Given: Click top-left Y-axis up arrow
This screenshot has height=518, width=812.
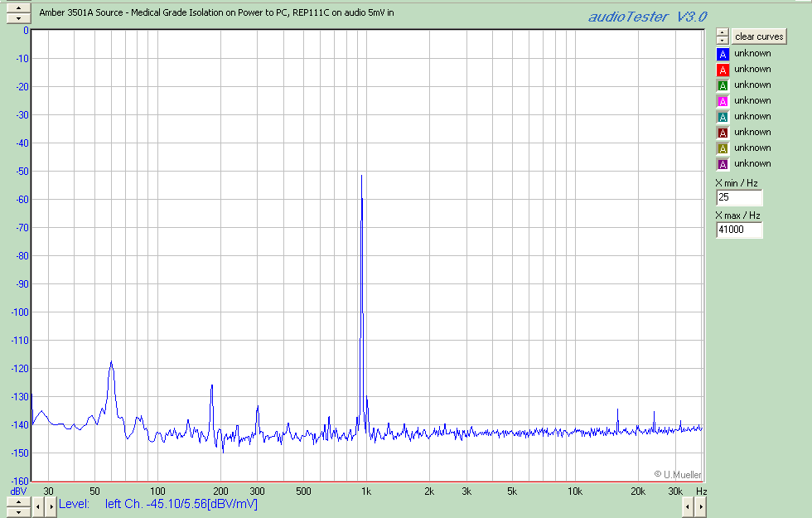Looking at the screenshot, I should tap(18, 8).
